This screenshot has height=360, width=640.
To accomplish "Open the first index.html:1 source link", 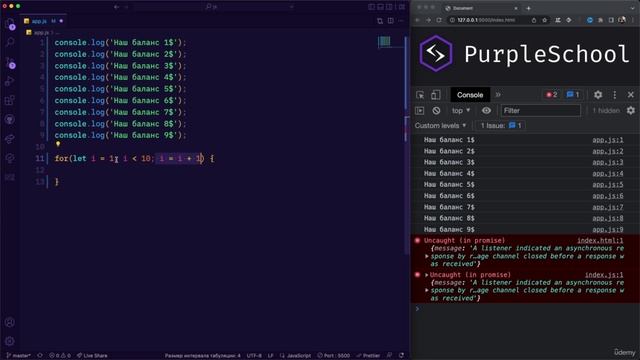I will (x=600, y=241).
